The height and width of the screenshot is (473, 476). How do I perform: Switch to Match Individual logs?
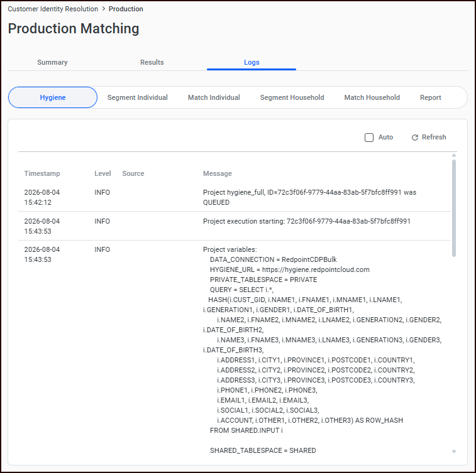click(214, 97)
